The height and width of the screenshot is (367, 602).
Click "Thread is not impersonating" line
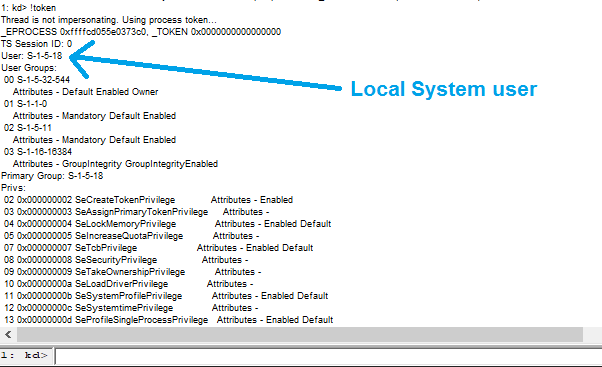pos(109,20)
